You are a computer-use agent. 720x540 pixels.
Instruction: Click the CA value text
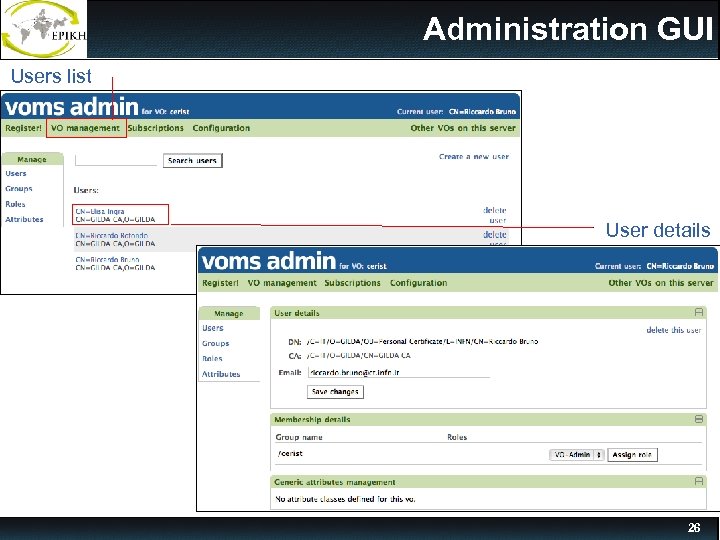[358, 355]
